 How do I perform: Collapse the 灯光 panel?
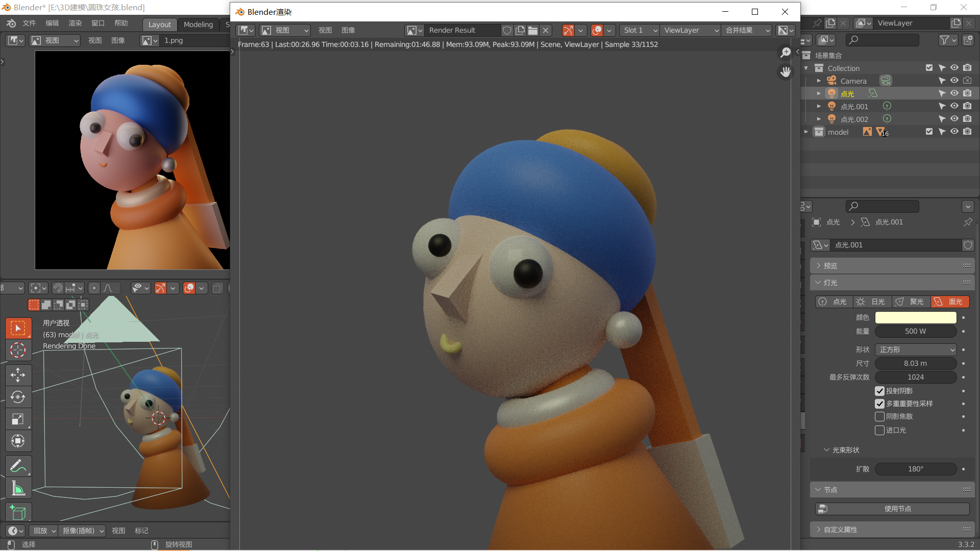(892, 283)
